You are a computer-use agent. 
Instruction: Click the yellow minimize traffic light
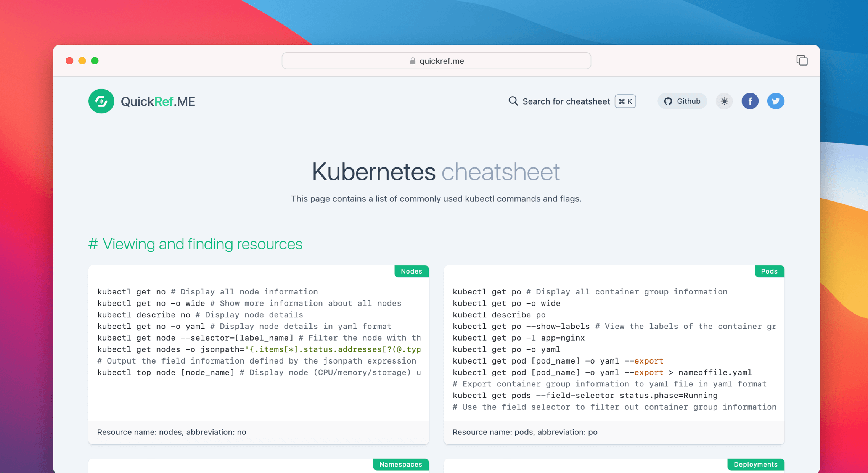point(82,60)
